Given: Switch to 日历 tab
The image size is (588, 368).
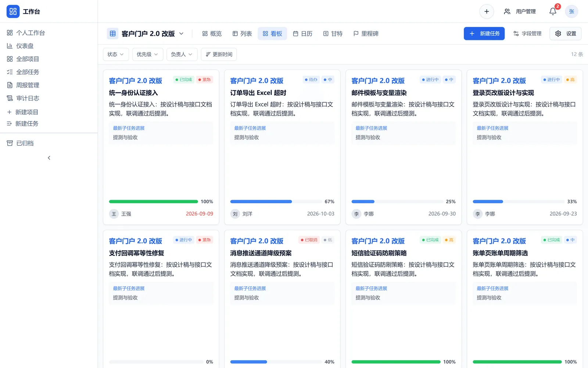Looking at the screenshot, I should pyautogui.click(x=302, y=33).
